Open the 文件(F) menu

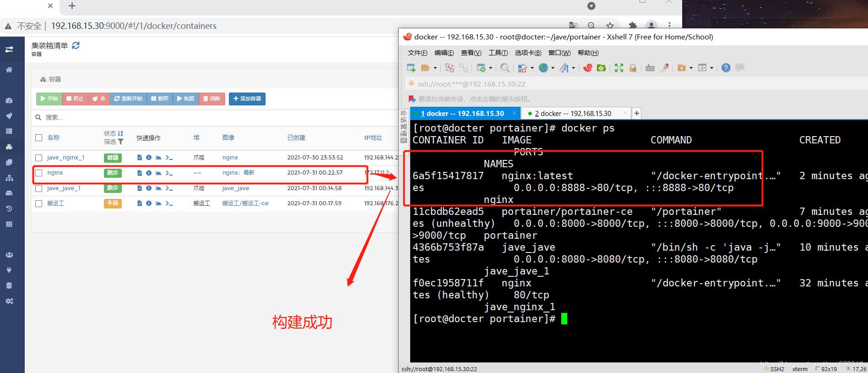(417, 53)
